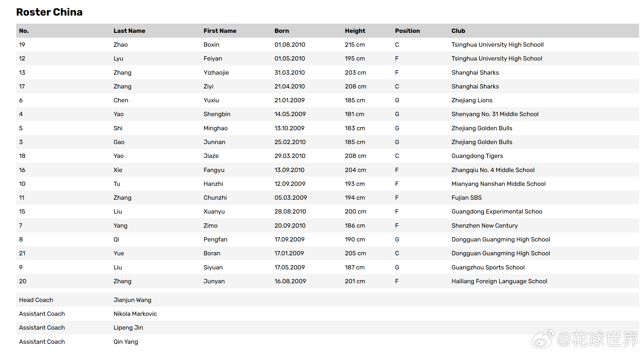Click the Height column header
Image resolution: width=644 pixels, height=355 pixels.
click(355, 31)
